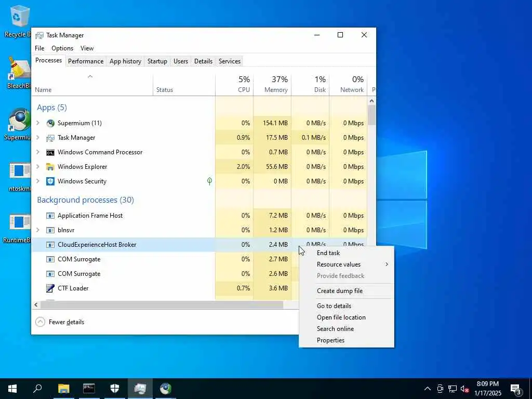Screen dimensions: 532x399
Task: Open the Windows Start menu
Action: click(x=12, y=389)
